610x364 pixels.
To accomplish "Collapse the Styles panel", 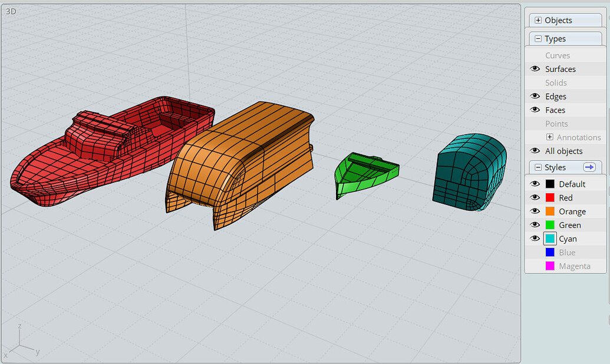I will tap(538, 167).
